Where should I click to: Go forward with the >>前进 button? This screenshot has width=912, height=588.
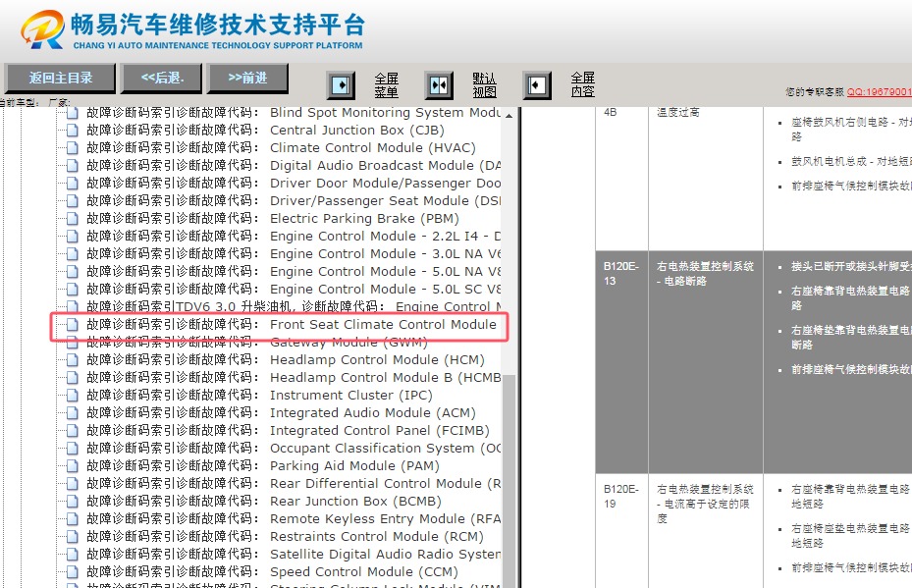click(247, 78)
